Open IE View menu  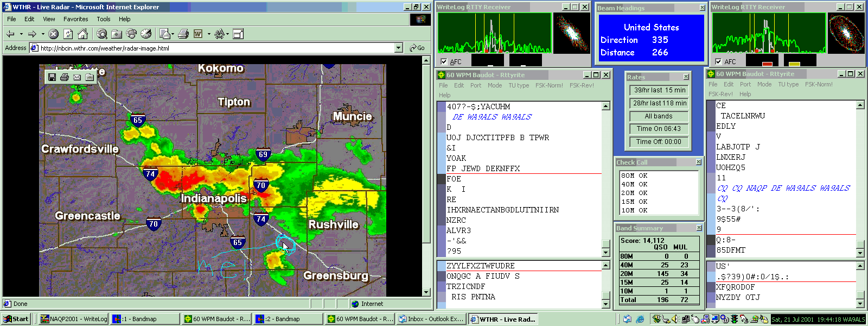click(49, 19)
